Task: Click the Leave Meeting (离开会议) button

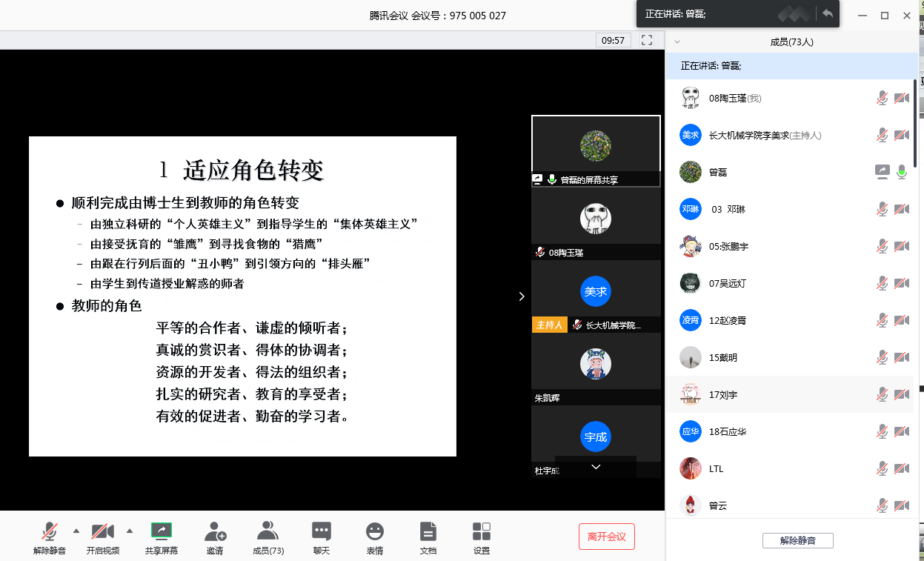Action: point(606,537)
